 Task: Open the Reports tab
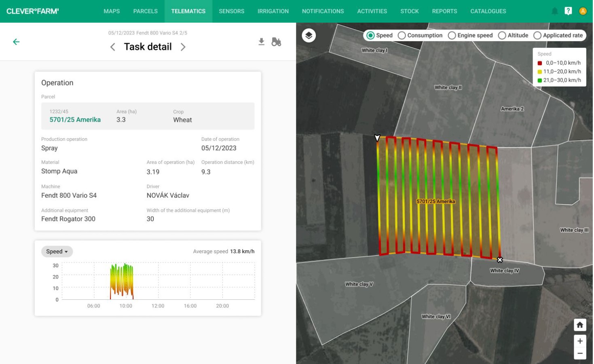pos(445,11)
